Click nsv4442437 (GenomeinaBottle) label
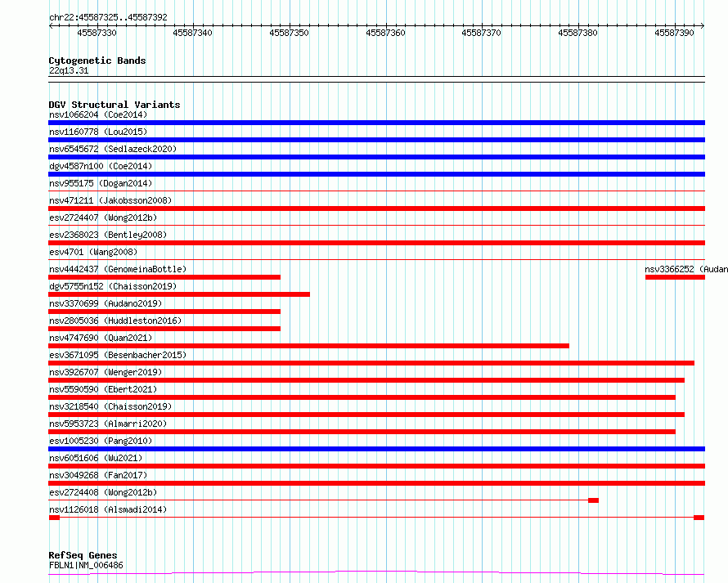 118,269
